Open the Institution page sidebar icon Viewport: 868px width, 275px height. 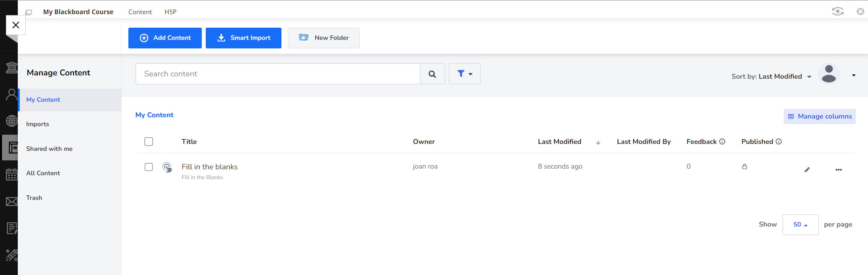[12, 68]
